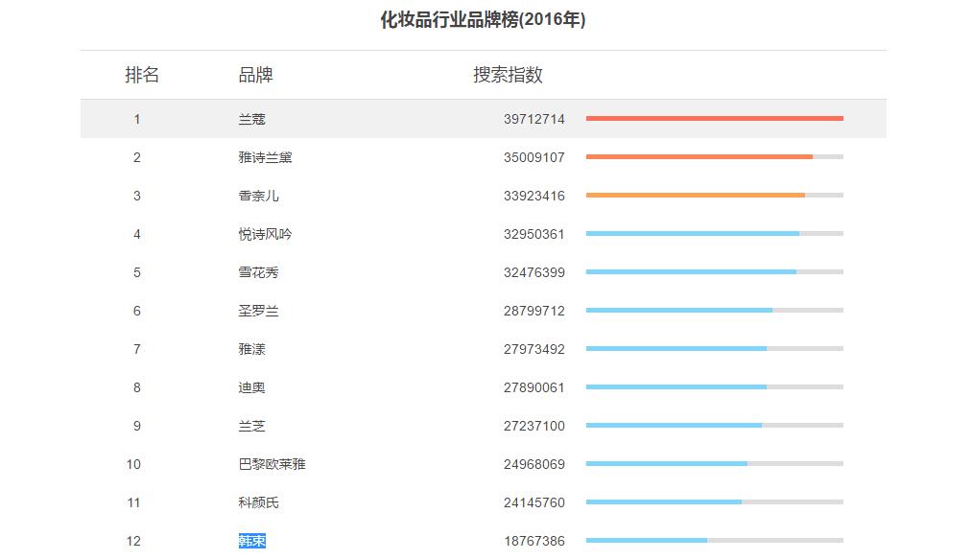Click search index value 18767386
Viewport: 972px width, 560px height.
click(x=533, y=542)
